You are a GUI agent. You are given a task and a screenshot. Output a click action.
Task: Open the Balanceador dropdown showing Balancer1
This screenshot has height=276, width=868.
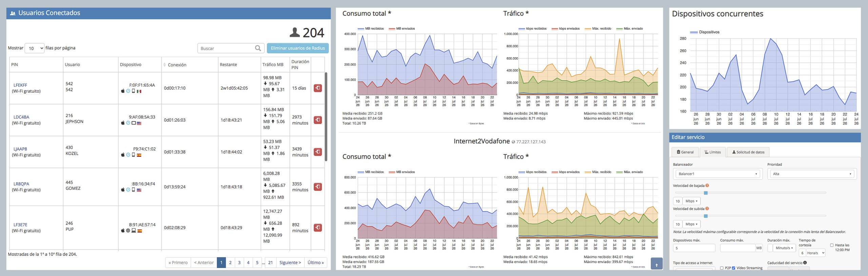pyautogui.click(x=717, y=174)
